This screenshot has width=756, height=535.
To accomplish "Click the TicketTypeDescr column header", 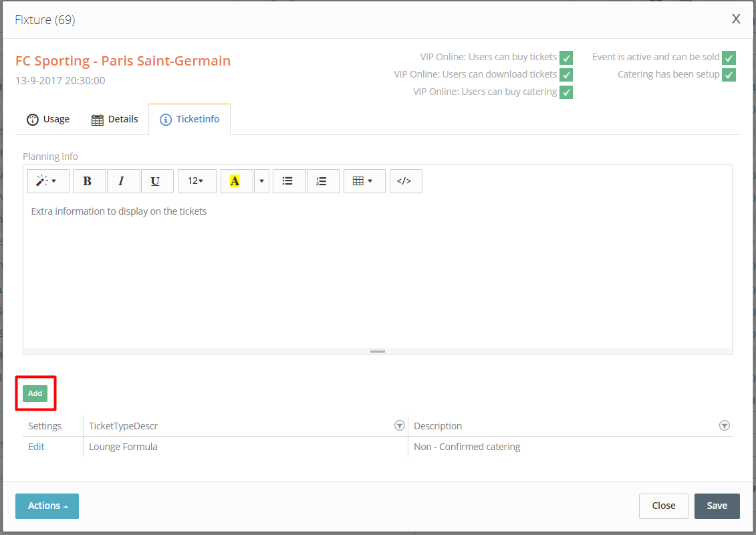I will (124, 426).
